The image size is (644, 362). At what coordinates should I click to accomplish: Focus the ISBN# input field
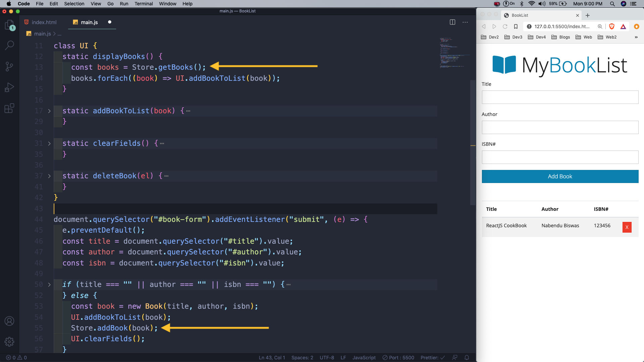560,157
